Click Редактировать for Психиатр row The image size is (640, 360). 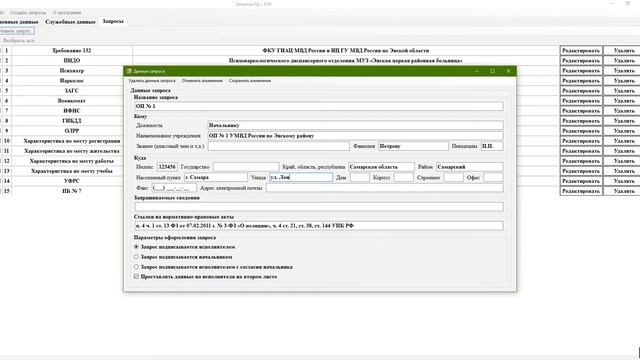pyautogui.click(x=581, y=71)
